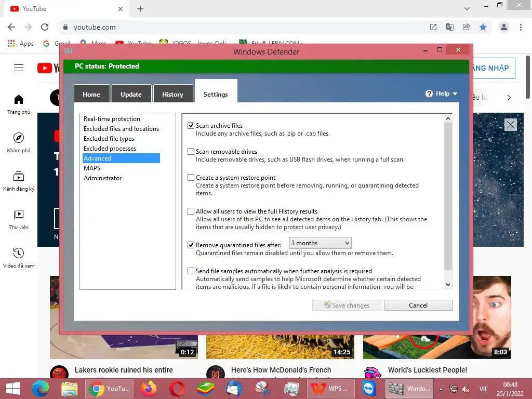Launch Firefox from taskbar
532x399 pixels.
tap(149, 389)
